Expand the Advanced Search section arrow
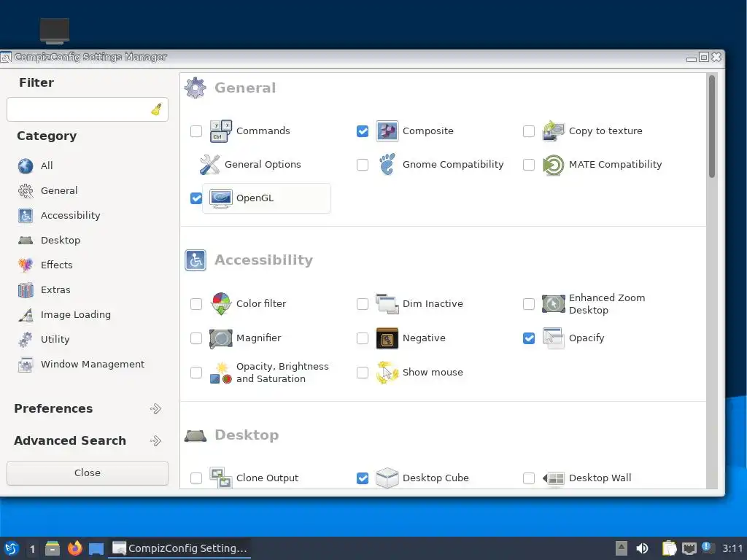Viewport: 747px width, 560px height. pyautogui.click(x=156, y=441)
